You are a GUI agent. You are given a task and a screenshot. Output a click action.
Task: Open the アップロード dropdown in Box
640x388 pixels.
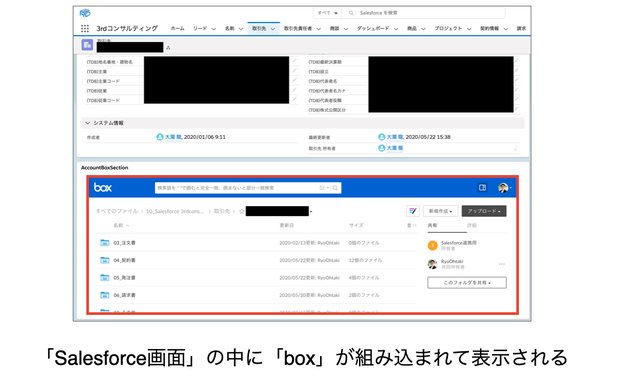(x=484, y=211)
